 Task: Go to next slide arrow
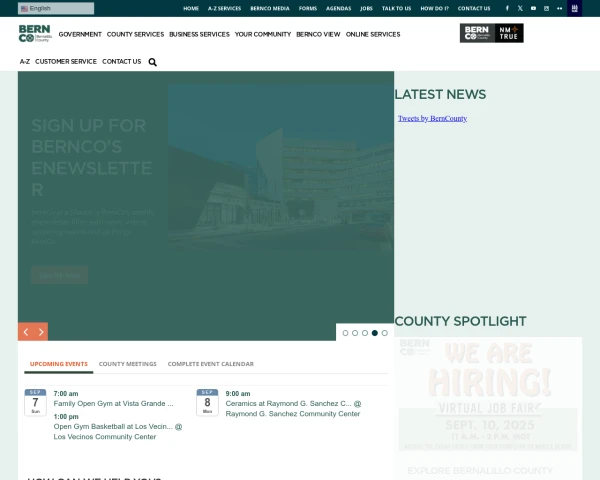pyautogui.click(x=41, y=332)
